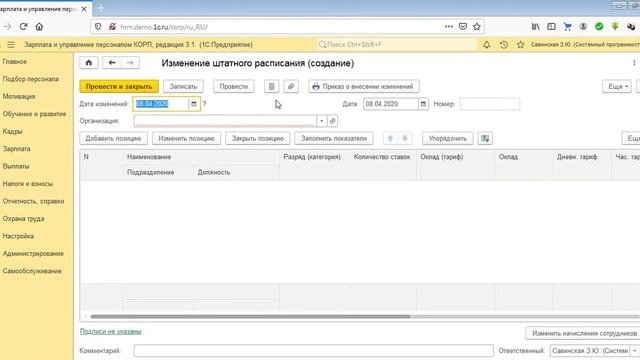
Task: Open calendar for Дата field
Action: click(423, 104)
